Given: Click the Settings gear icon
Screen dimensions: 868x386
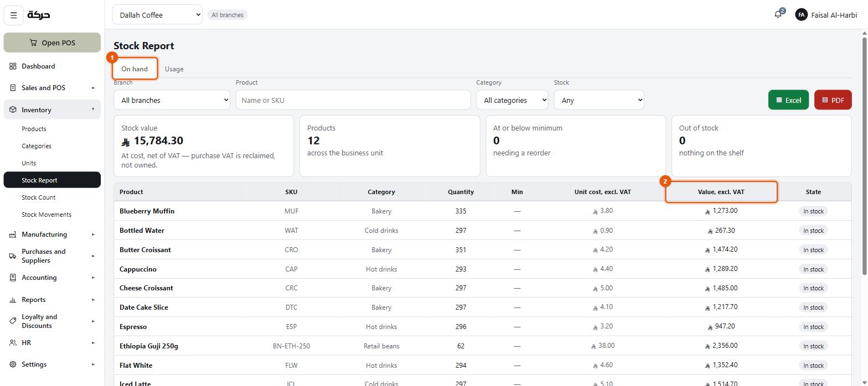Looking at the screenshot, I should point(13,364).
